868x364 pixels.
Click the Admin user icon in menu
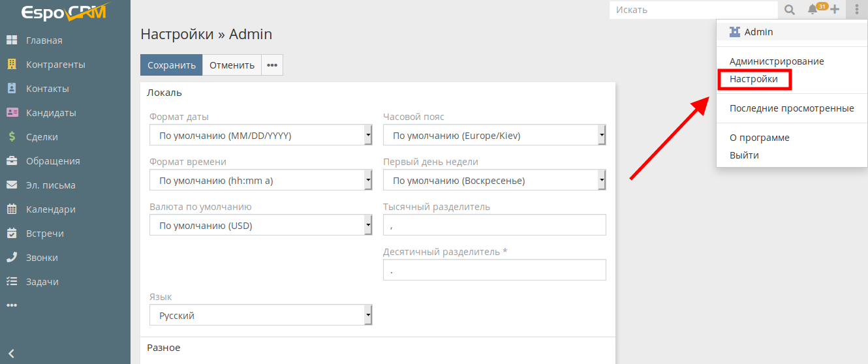click(x=735, y=32)
